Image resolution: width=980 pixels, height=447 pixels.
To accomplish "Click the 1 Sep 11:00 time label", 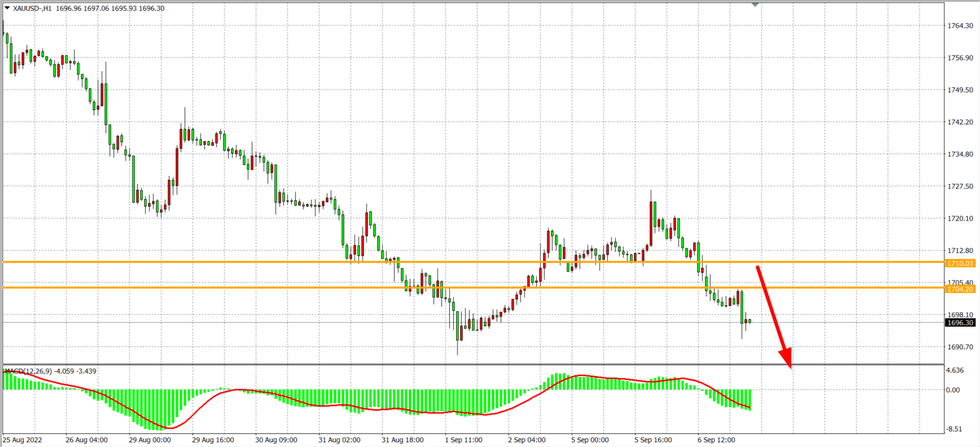I will click(x=463, y=440).
